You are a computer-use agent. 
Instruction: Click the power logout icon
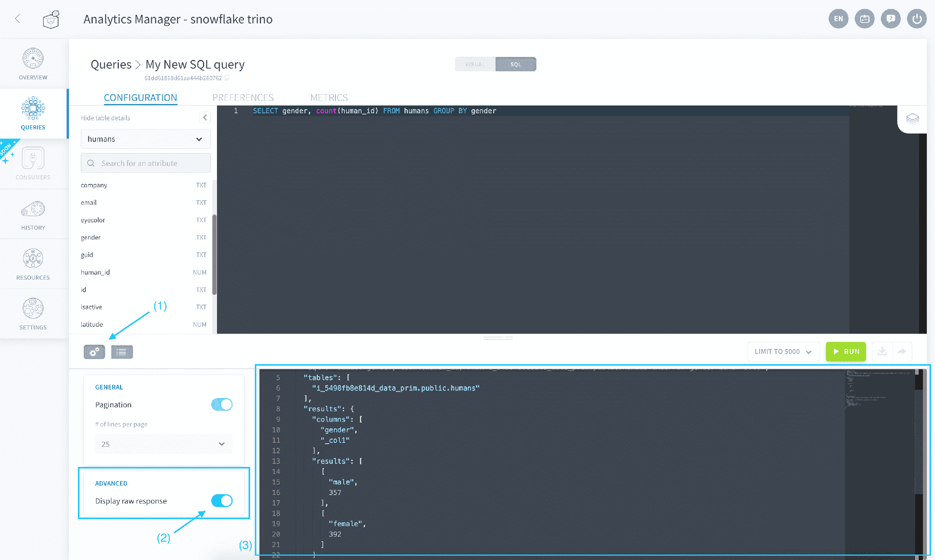[x=917, y=19]
